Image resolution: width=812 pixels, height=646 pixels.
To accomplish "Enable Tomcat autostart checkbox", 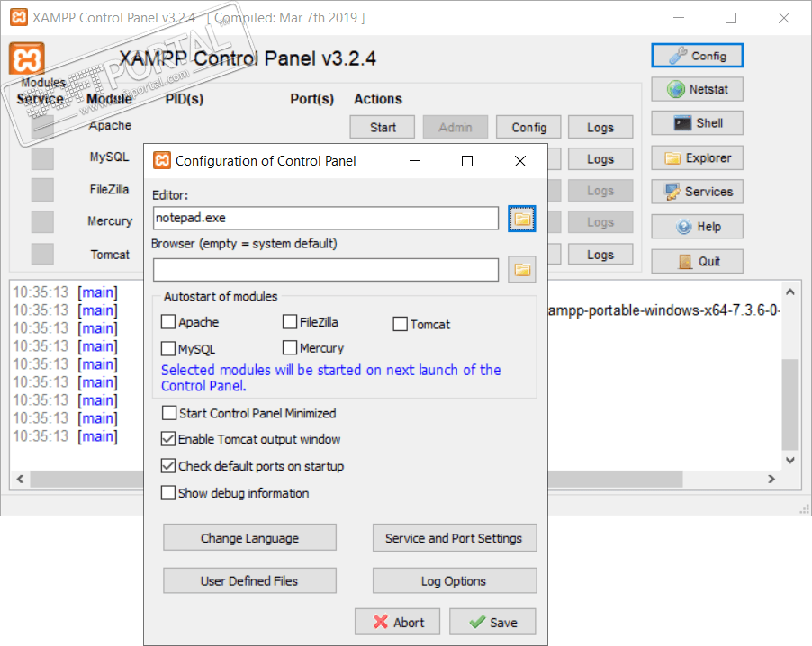I will click(x=400, y=324).
